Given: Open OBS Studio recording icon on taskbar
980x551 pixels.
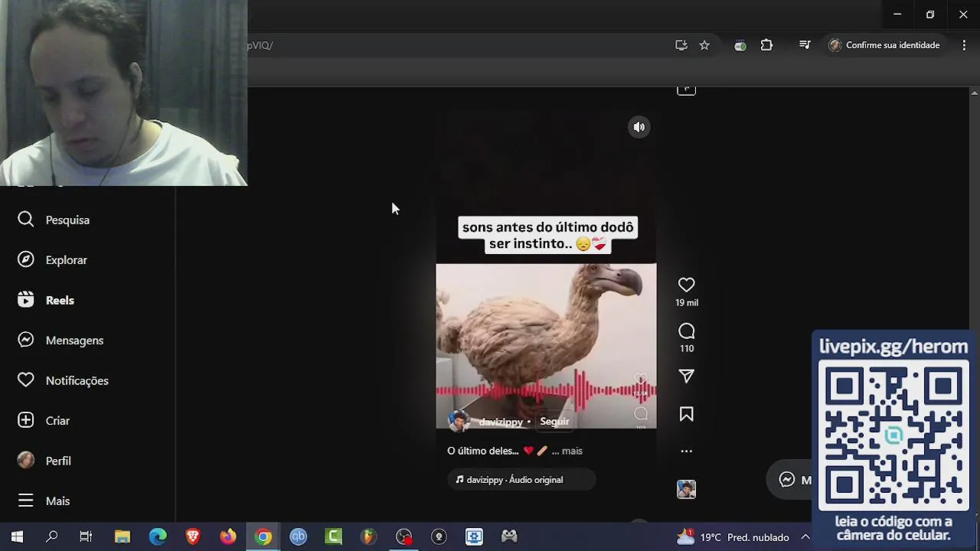Looking at the screenshot, I should [x=404, y=537].
